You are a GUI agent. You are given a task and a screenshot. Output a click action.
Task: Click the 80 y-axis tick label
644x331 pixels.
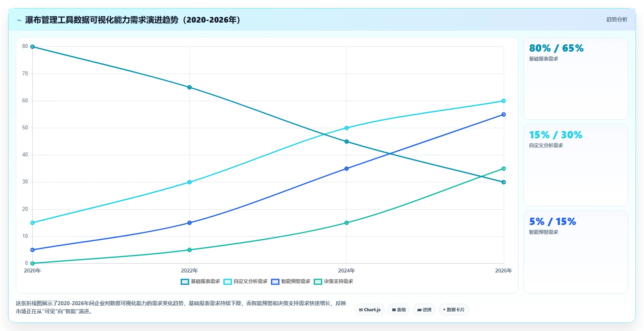coord(25,46)
